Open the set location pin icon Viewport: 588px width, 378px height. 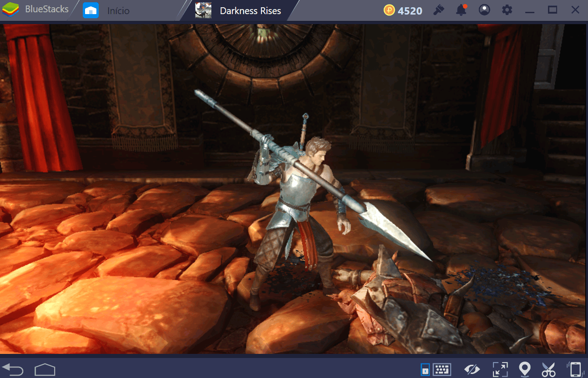525,369
